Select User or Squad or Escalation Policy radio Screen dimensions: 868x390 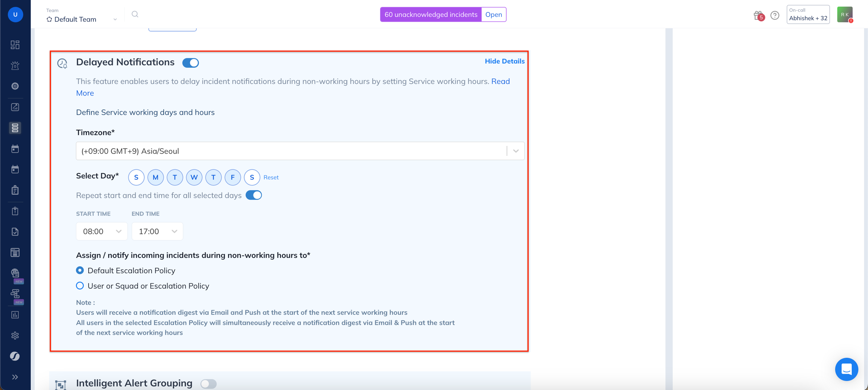click(x=80, y=286)
